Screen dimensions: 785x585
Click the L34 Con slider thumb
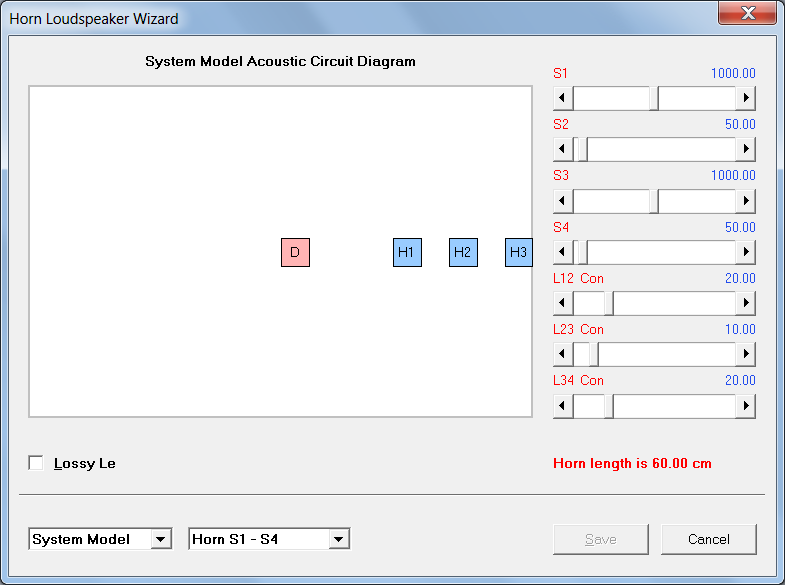click(609, 406)
